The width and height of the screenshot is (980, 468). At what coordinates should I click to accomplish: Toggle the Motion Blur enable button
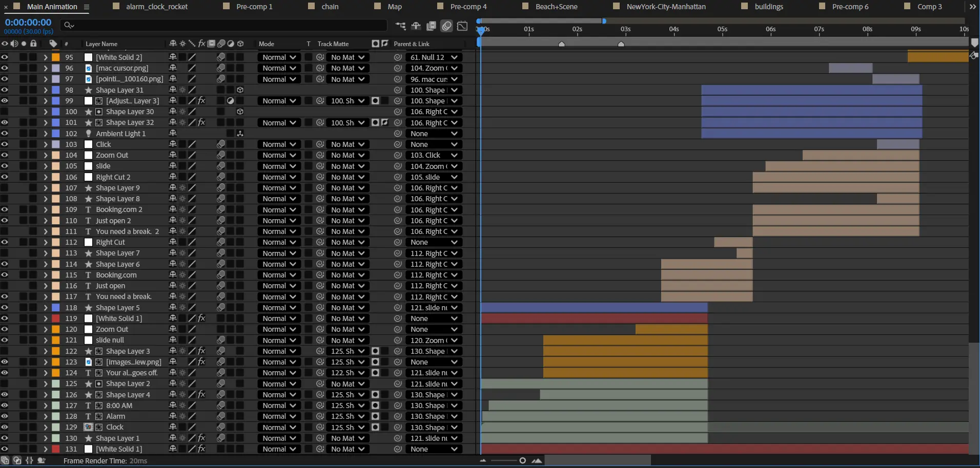pyautogui.click(x=446, y=26)
